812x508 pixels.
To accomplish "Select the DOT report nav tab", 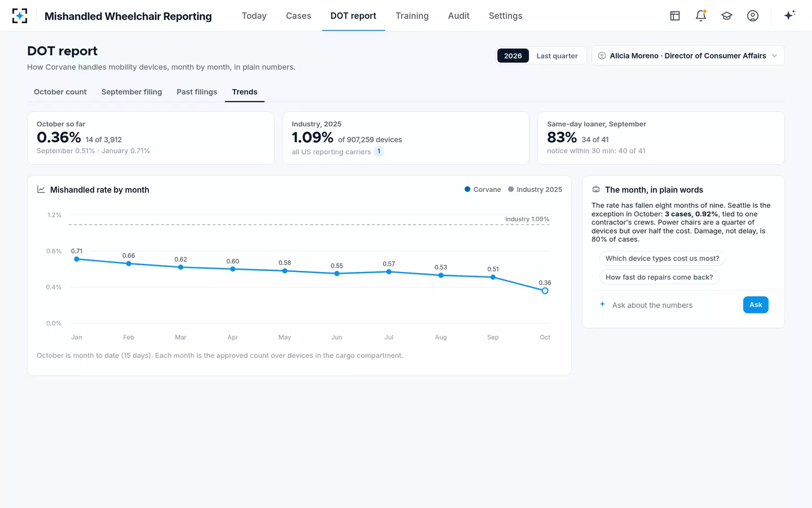I will [x=354, y=16].
